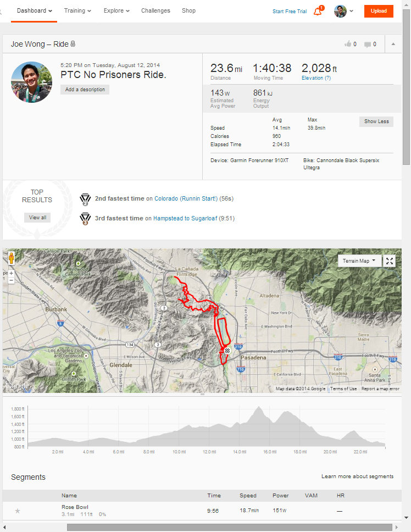Zoom in on the map
This screenshot has width=411, height=532.
[11, 273]
